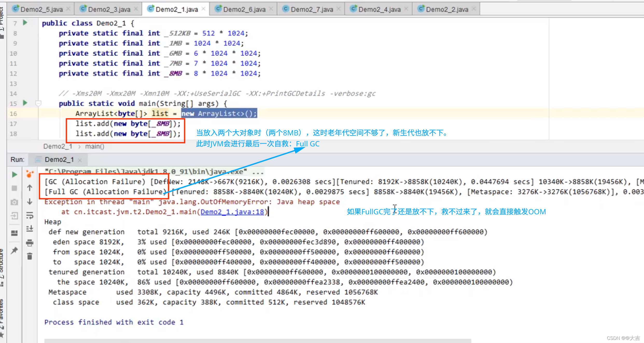Pin the run tab

[x=15, y=250]
